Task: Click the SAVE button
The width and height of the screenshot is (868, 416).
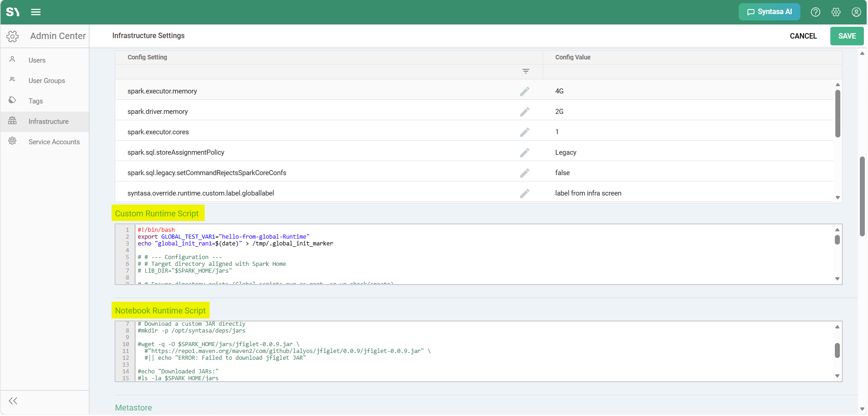Action: (x=847, y=36)
